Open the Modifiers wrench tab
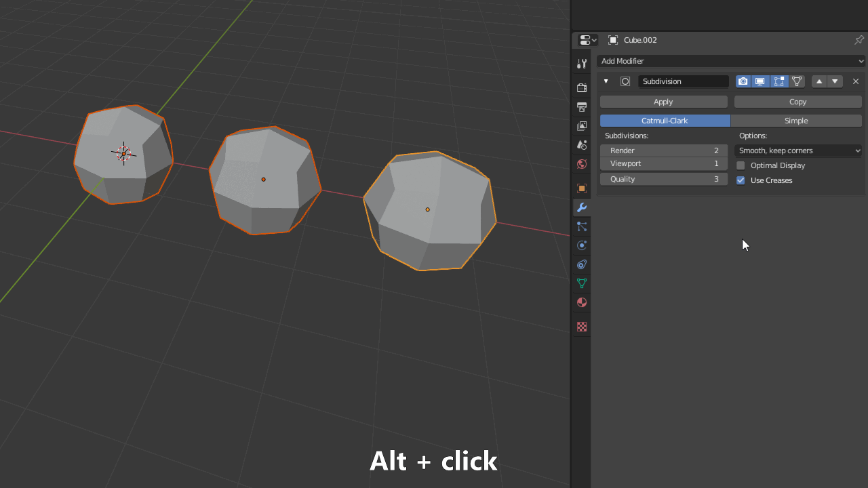Viewport: 868px width, 488px height. click(x=582, y=207)
